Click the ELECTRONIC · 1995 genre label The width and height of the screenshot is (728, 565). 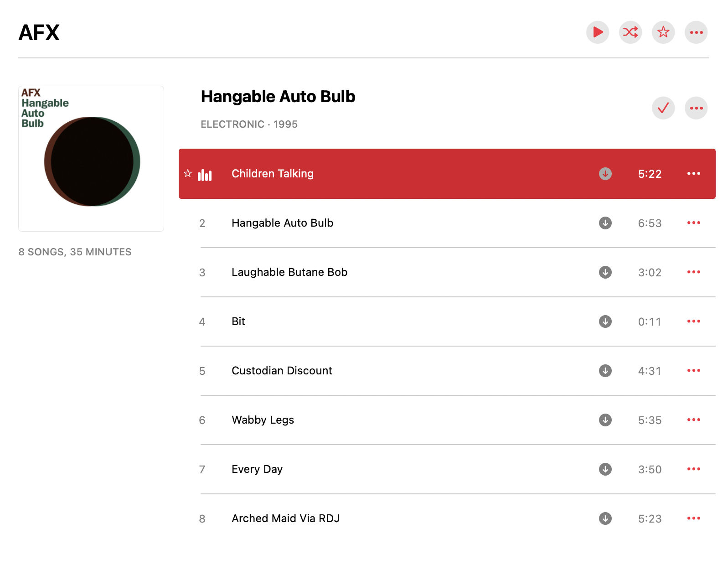249,124
